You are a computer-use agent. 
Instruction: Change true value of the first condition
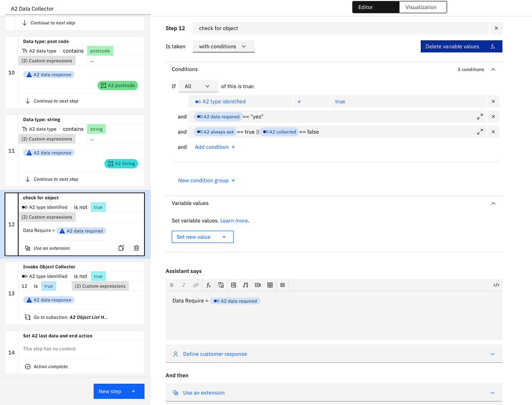(408, 102)
